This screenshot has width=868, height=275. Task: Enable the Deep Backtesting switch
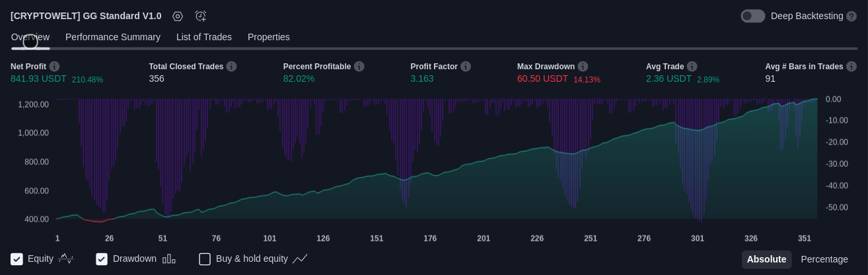click(752, 16)
